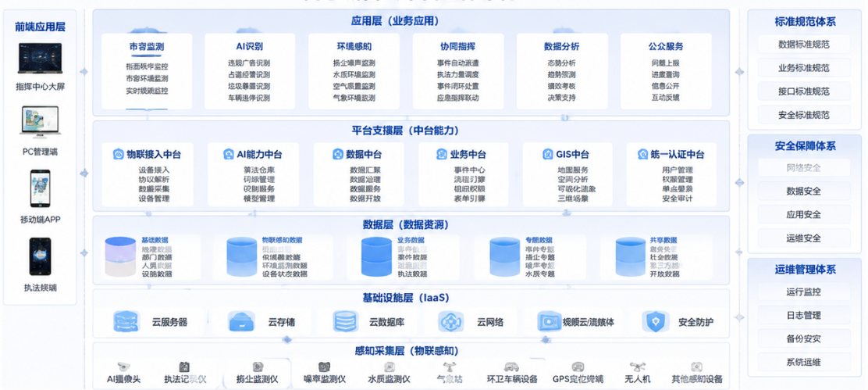Click the 安全防护 shield icon

click(x=656, y=321)
